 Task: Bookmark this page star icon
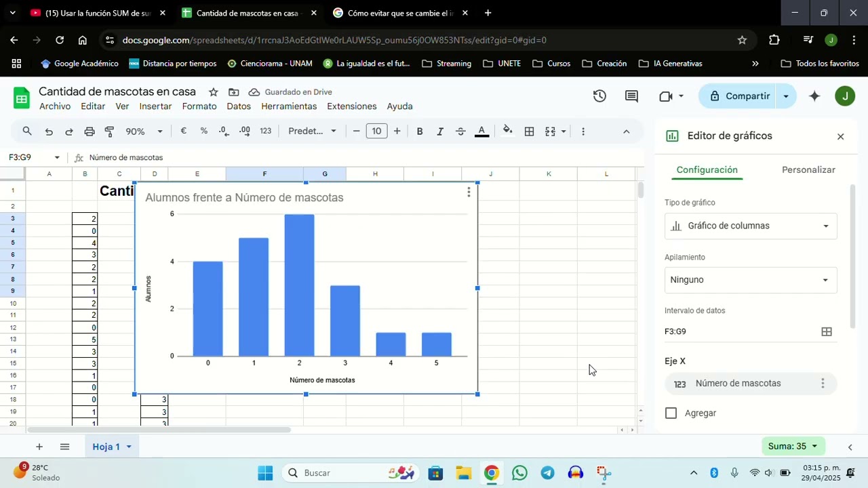(742, 40)
